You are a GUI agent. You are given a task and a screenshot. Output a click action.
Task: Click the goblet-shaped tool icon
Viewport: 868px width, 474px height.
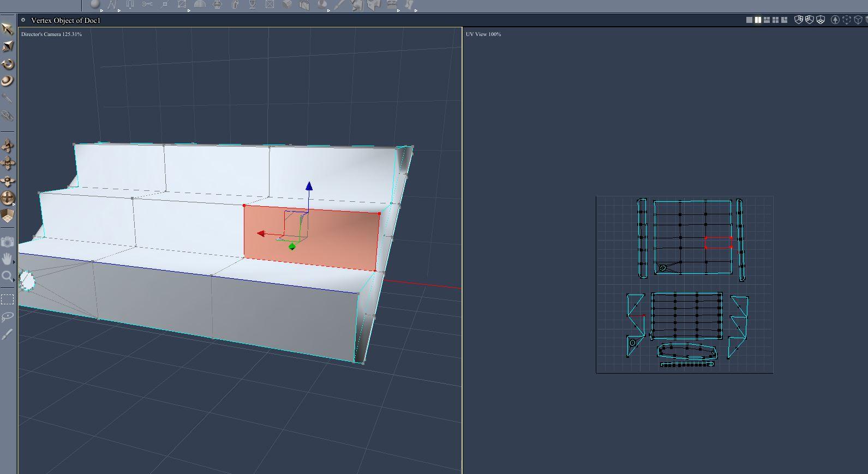click(x=253, y=5)
